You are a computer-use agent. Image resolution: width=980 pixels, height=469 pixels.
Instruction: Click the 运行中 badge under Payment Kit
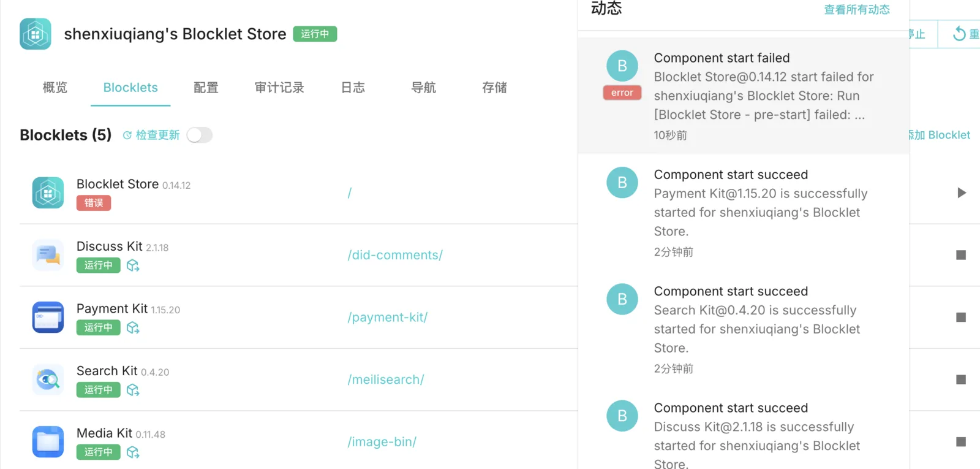click(x=99, y=328)
